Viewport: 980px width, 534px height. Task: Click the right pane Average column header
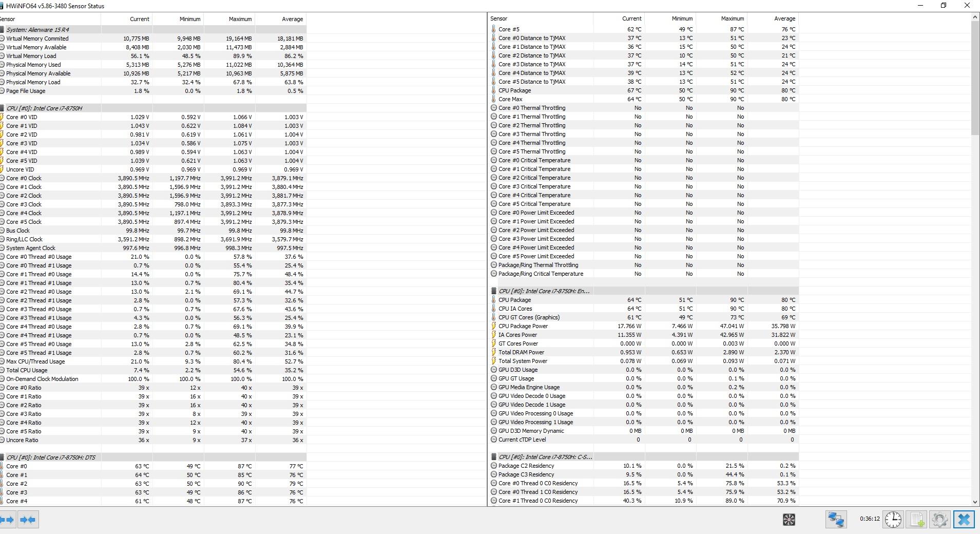(x=784, y=18)
